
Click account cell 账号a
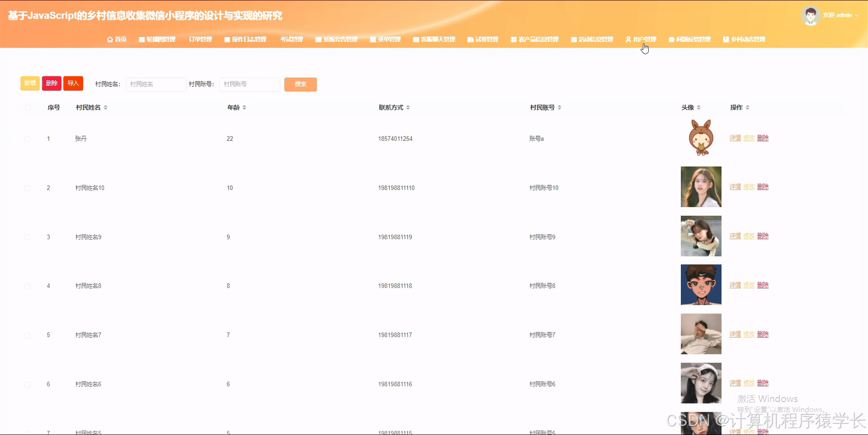pos(537,139)
